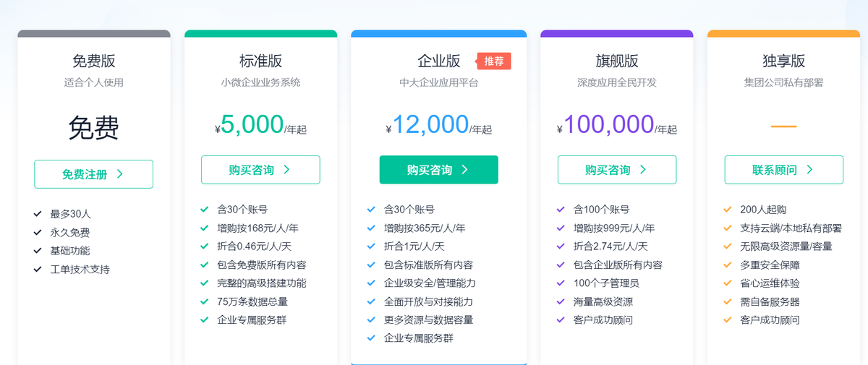Click the arrow icon in 标准版 购买咨询
Viewport: 868px width, 365px height.
click(x=287, y=170)
